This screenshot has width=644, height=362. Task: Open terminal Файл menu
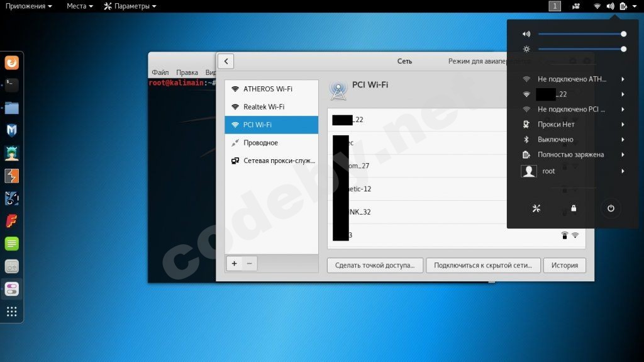160,72
